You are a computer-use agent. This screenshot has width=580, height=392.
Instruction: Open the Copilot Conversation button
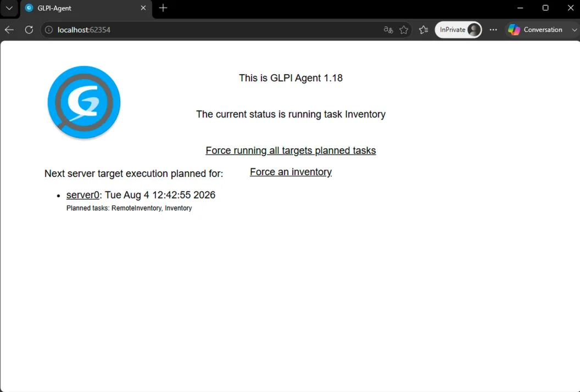point(536,30)
